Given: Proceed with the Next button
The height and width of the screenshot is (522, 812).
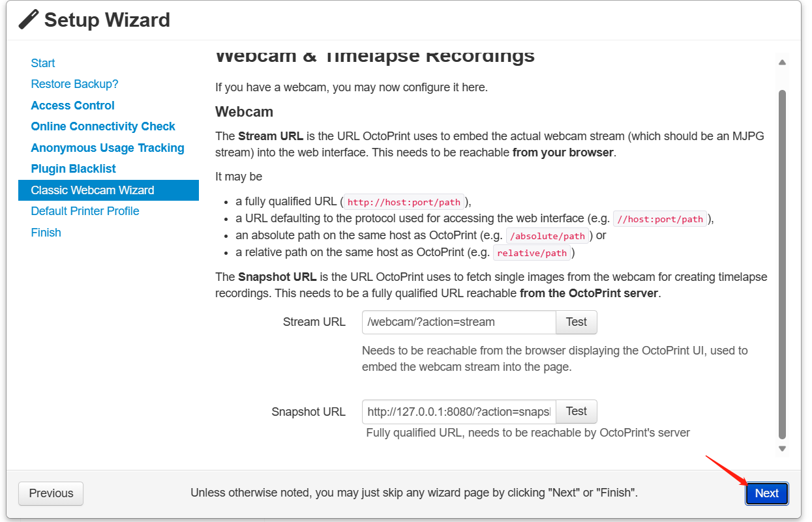Looking at the screenshot, I should coord(766,493).
